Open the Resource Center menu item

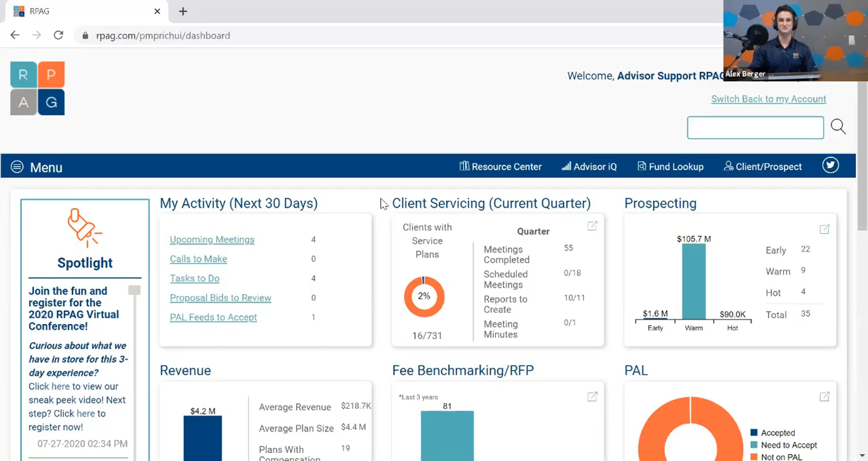click(x=501, y=167)
